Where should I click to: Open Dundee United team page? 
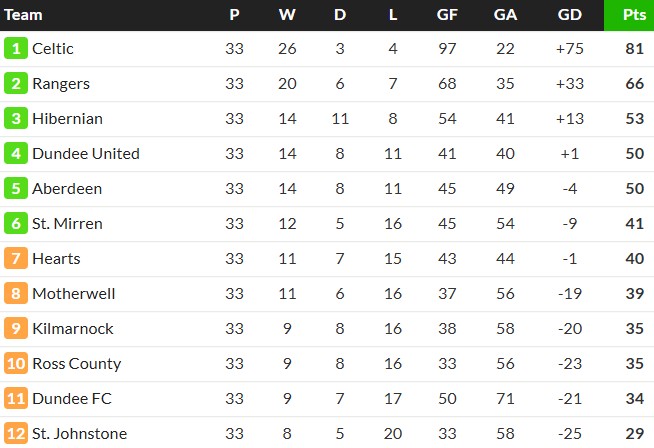coord(86,153)
